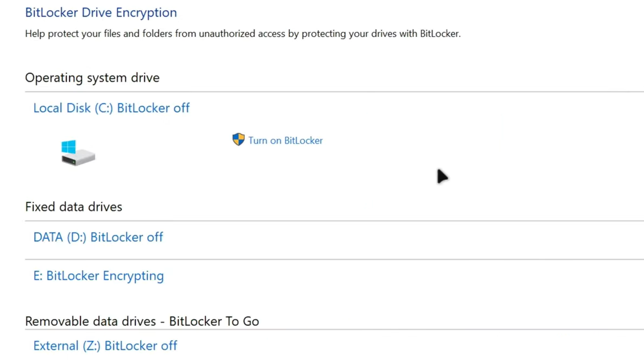Viewport: 644px width, 362px height.
Task: Click the Windows logo on the drive icon
Action: (x=68, y=147)
